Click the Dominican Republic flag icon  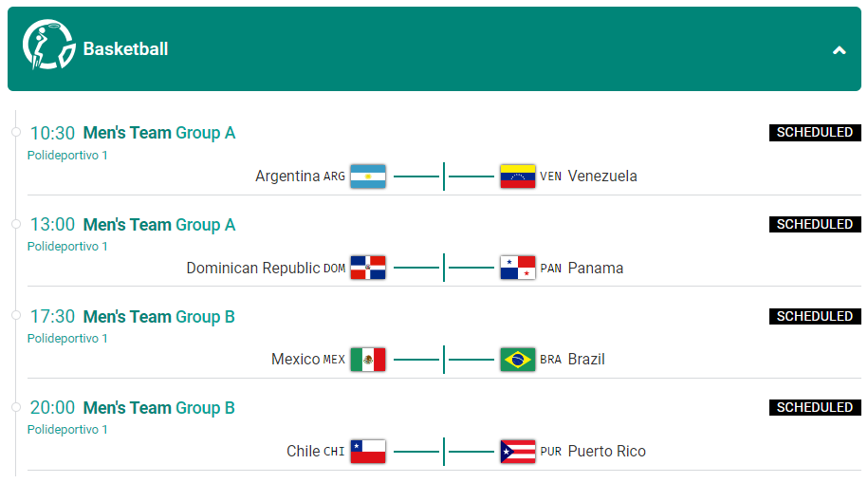coord(368,269)
